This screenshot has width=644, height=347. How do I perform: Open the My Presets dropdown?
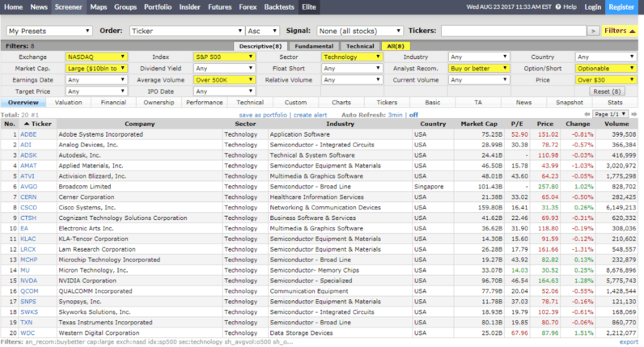click(49, 31)
